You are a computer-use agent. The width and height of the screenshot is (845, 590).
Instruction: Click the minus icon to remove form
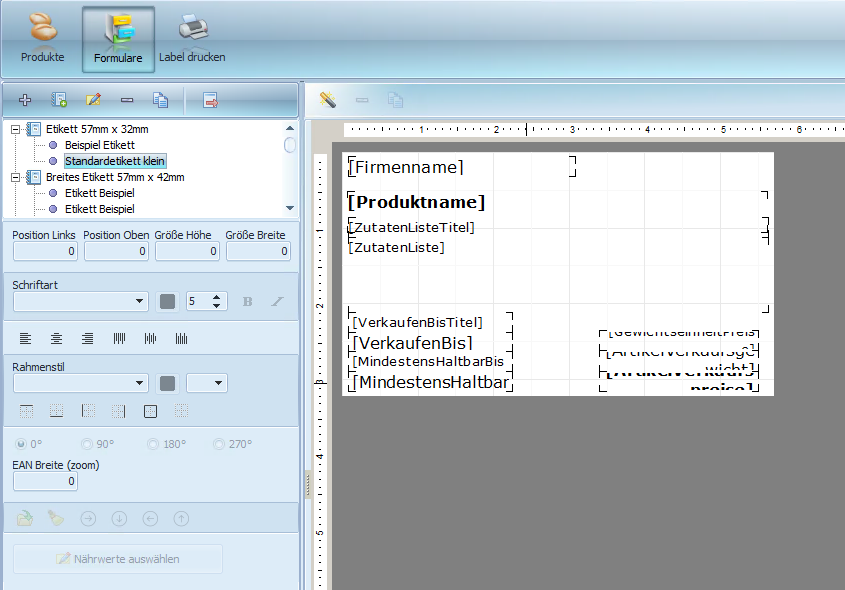(127, 100)
